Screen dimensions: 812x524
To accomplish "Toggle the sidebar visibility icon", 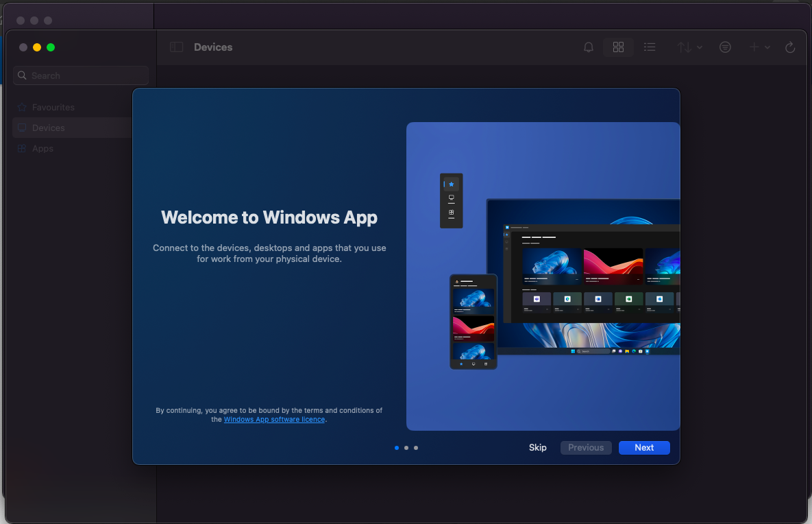I will tap(177, 47).
